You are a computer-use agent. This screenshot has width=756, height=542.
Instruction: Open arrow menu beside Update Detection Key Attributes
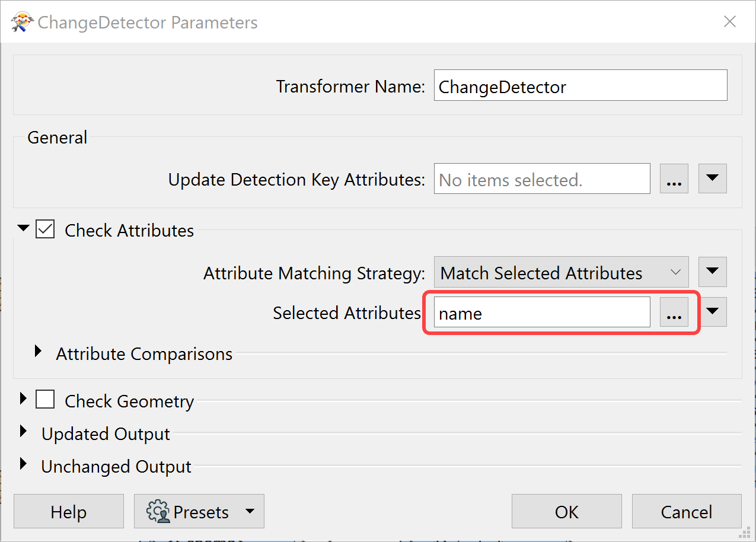tap(712, 178)
